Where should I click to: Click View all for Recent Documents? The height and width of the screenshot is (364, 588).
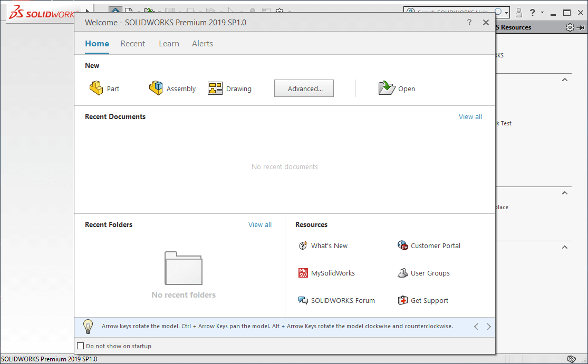click(470, 116)
